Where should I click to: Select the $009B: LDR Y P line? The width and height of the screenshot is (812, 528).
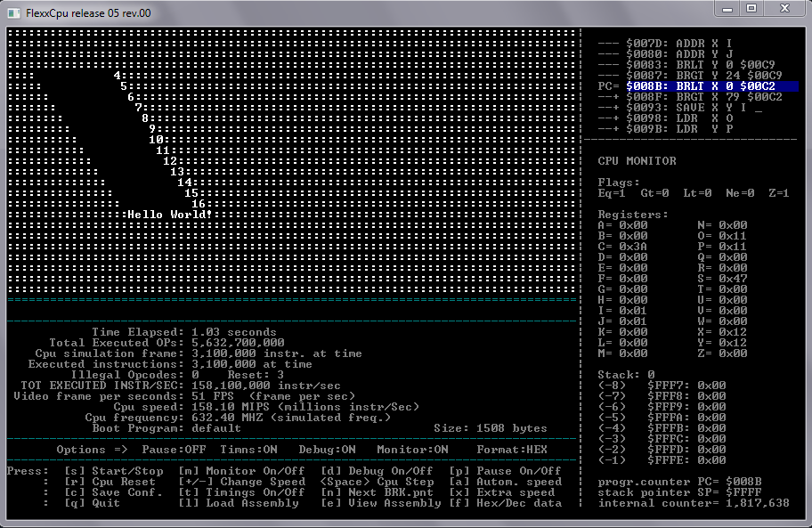click(665, 129)
